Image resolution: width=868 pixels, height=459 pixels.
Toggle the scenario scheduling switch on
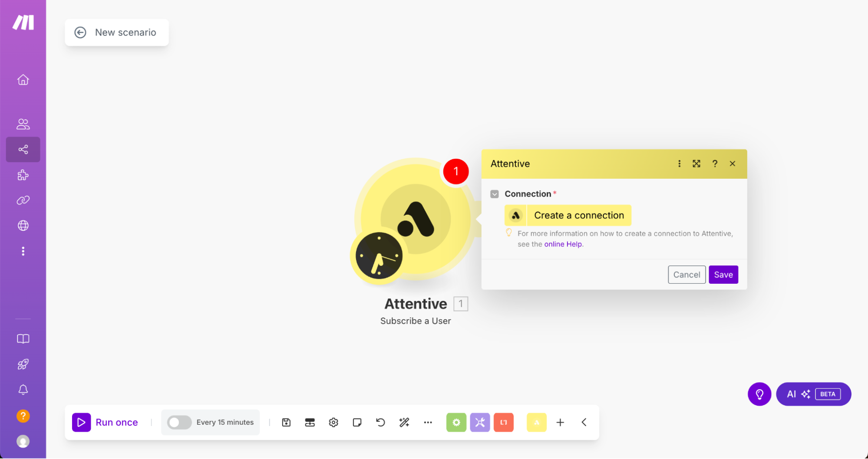179,423
